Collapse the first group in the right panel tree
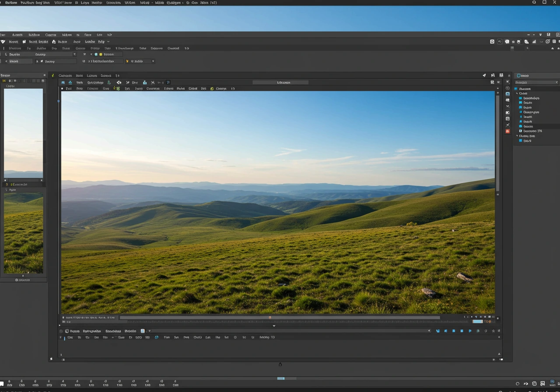The width and height of the screenshot is (560, 392). (x=517, y=93)
